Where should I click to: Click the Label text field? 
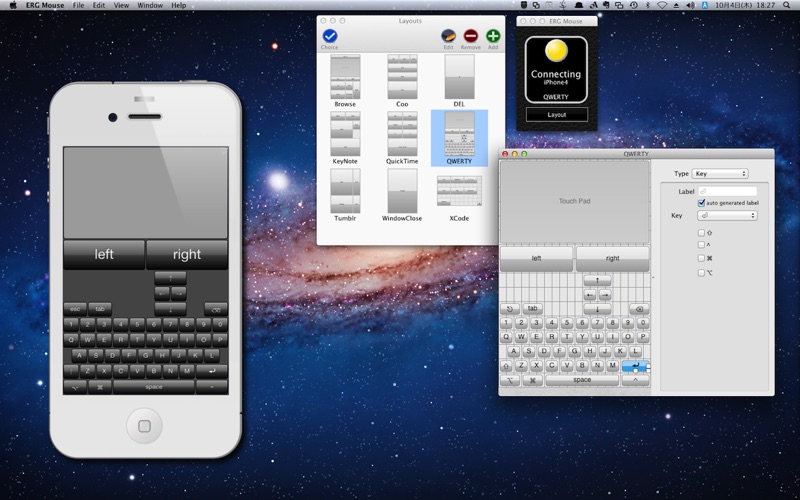(727, 191)
